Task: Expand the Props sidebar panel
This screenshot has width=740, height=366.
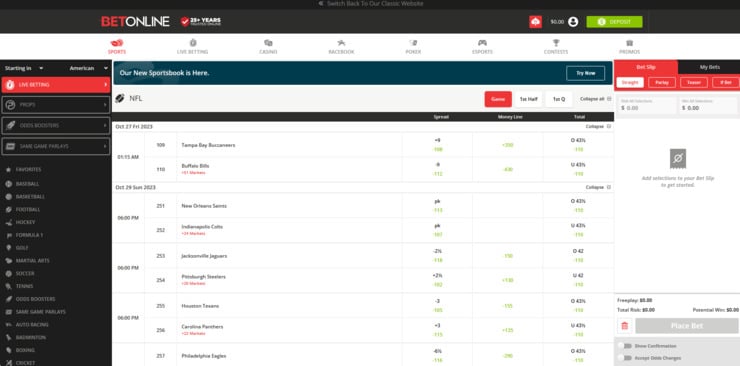Action: click(x=56, y=105)
